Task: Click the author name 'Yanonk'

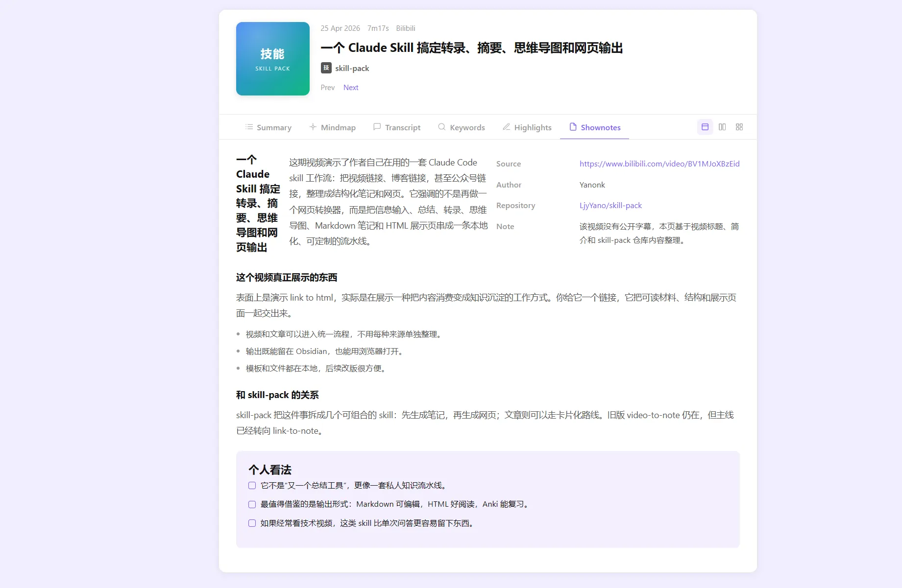Action: tap(592, 185)
